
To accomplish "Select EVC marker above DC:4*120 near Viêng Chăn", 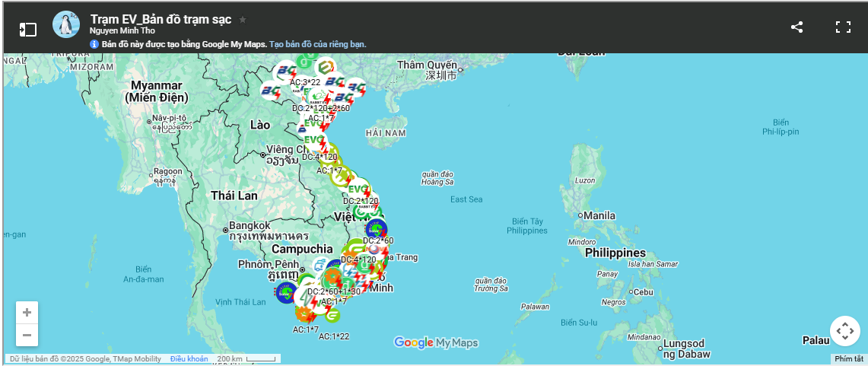I will coord(314,140).
